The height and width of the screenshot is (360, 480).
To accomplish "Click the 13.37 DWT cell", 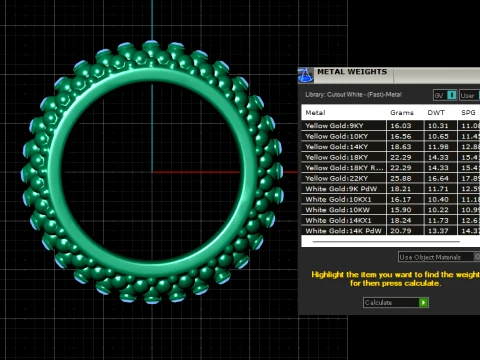I will tap(441, 230).
